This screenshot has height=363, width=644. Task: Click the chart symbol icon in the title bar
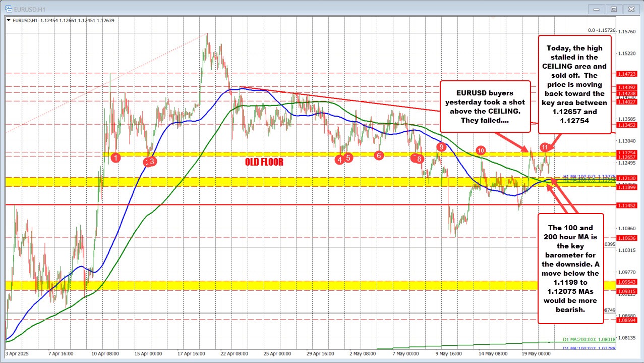tap(9, 9)
